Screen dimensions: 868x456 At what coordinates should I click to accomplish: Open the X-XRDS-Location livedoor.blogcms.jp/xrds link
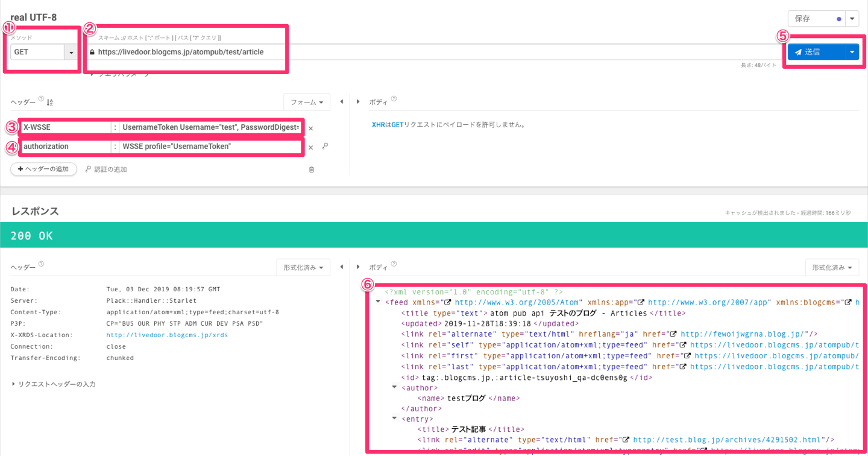point(167,335)
